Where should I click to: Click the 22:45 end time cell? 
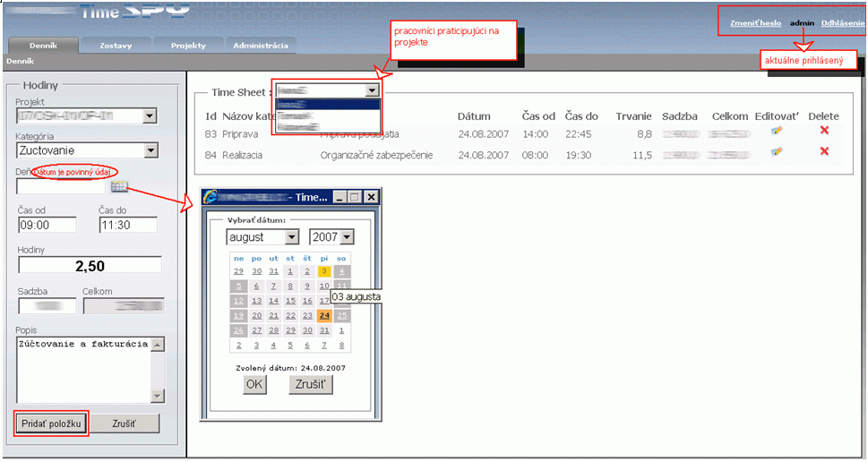coord(578,134)
